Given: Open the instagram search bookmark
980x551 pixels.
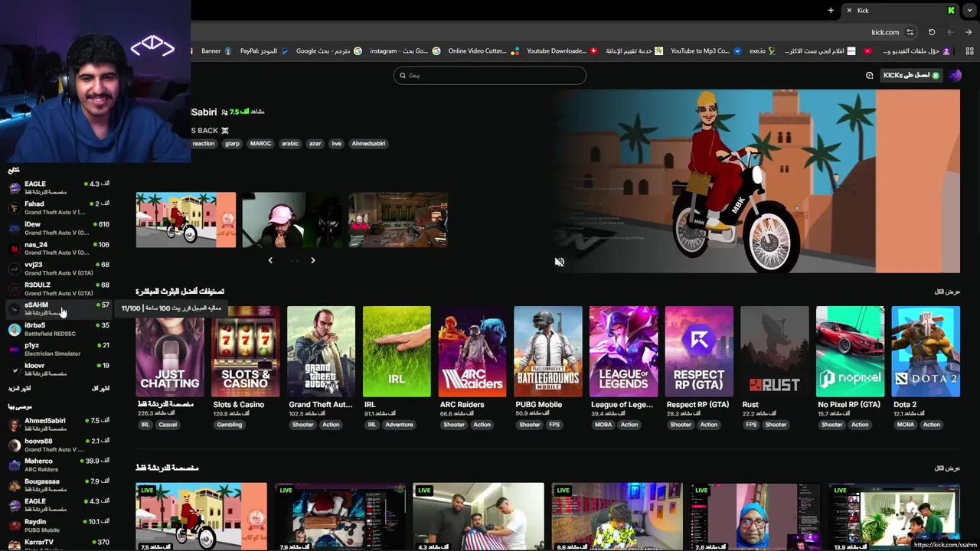Looking at the screenshot, I should pos(405,51).
